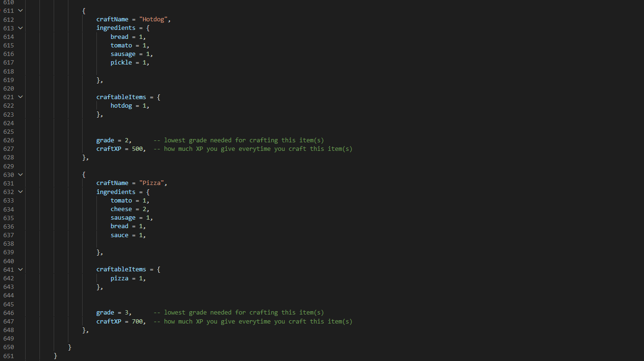Collapse the Pizza recipe block at line 630
Viewport: 644px width, 361px height.
point(20,175)
